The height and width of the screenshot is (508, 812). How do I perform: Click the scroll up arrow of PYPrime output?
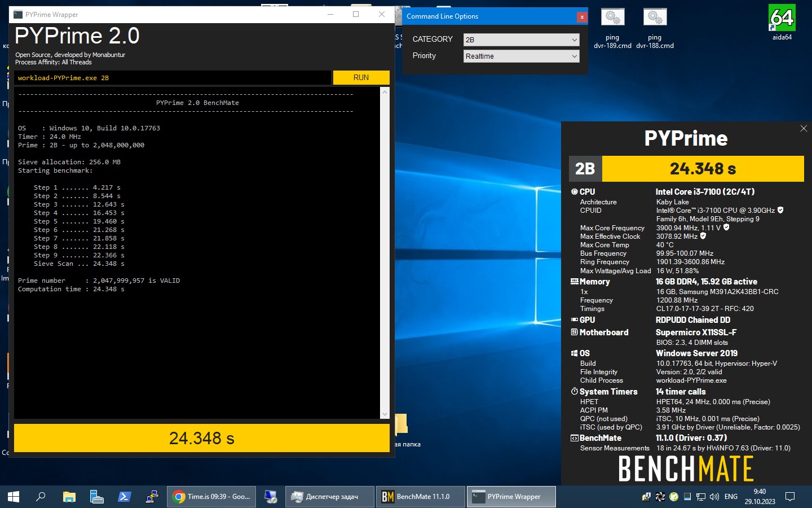pos(385,91)
